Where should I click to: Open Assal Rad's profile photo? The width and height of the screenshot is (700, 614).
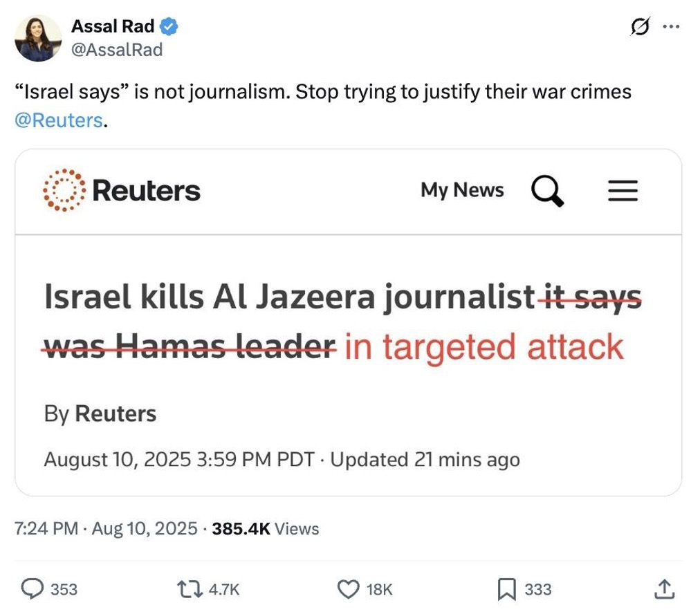(37, 38)
